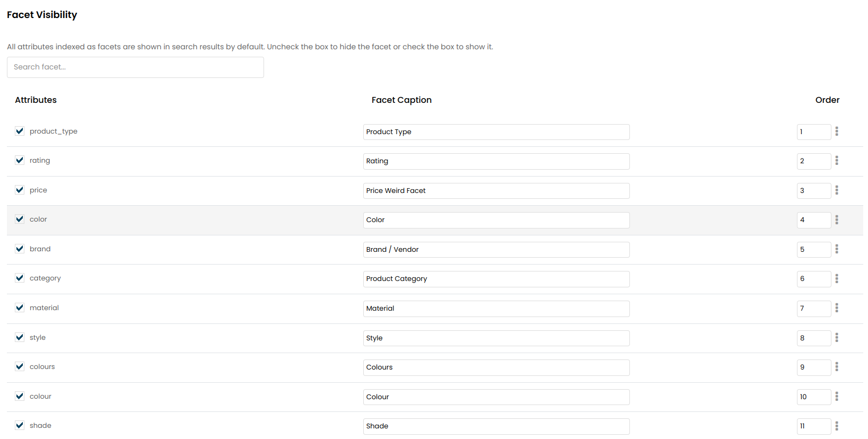Focus the order box for the color row

[x=813, y=220]
